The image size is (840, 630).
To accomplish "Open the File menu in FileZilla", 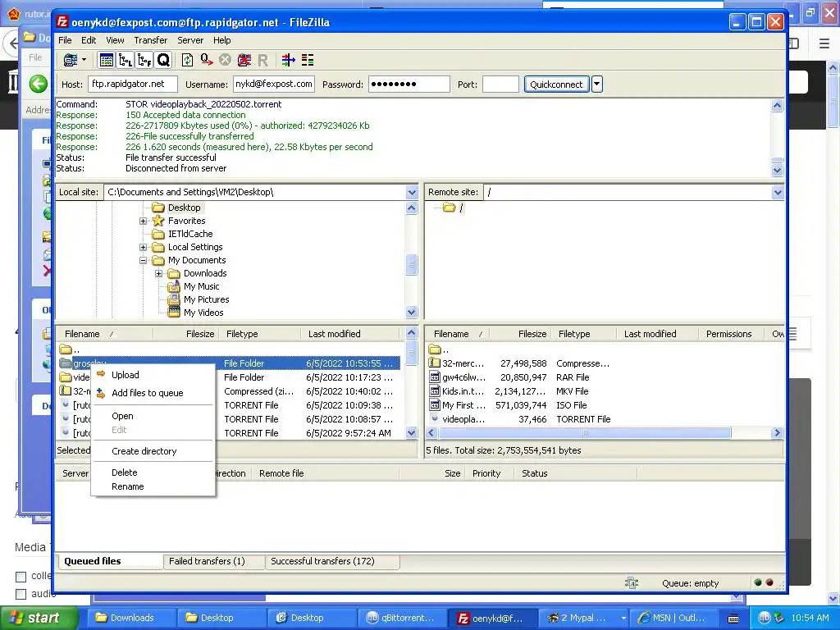I will [65, 40].
